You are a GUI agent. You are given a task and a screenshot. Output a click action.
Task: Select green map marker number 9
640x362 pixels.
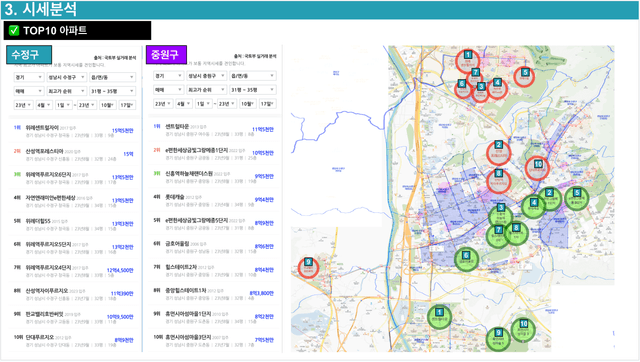498,338
